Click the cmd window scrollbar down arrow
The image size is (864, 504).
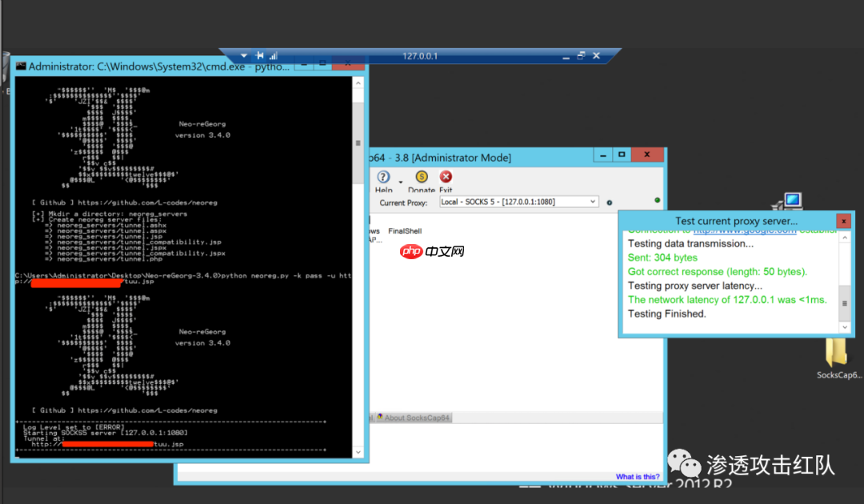358,452
